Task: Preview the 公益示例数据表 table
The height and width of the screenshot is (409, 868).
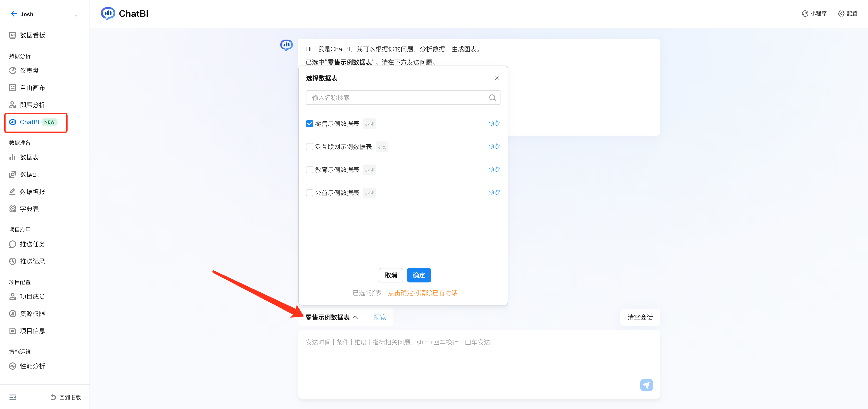Action: point(494,193)
